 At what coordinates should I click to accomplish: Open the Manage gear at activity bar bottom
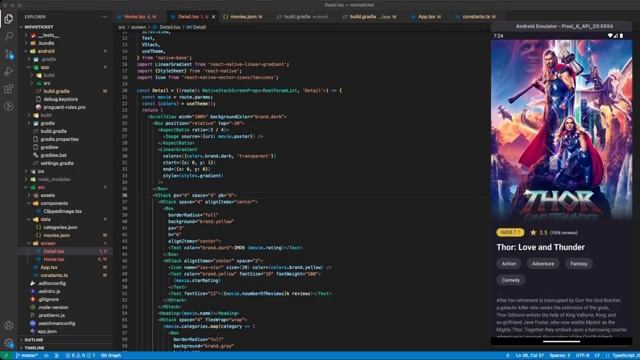(9, 343)
